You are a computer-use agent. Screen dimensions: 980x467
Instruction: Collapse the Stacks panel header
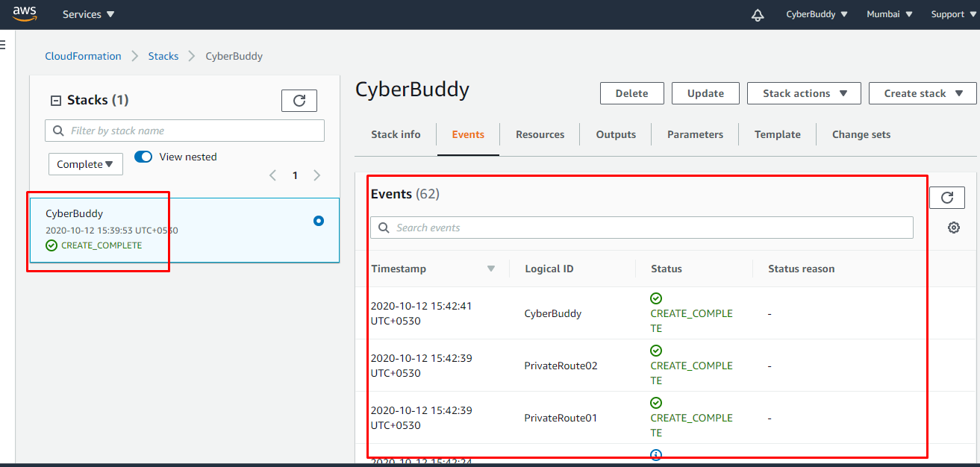click(55, 101)
